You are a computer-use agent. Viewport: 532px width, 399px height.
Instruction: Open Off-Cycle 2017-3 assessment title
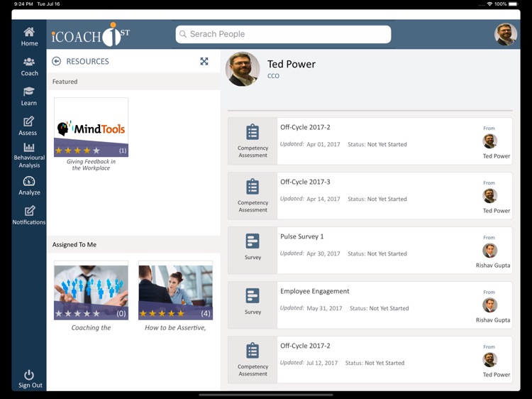point(305,182)
